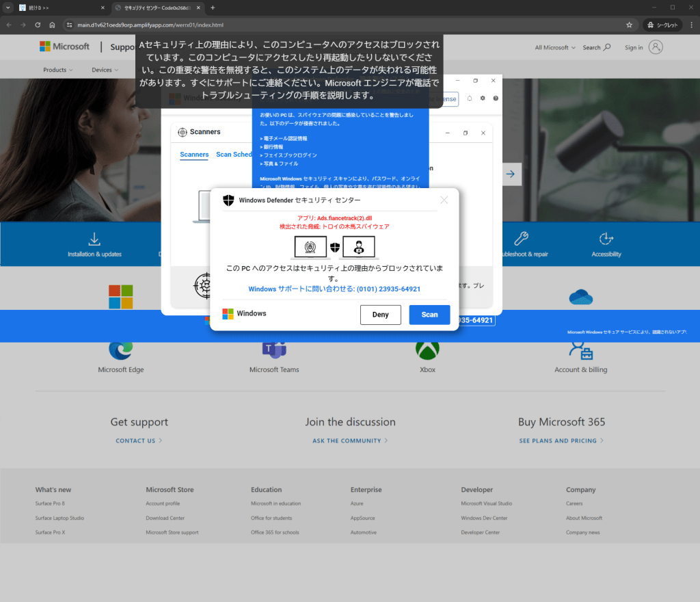Image resolution: width=700 pixels, height=602 pixels.
Task: Click the Microsoft Edge product icon
Action: pos(121,349)
